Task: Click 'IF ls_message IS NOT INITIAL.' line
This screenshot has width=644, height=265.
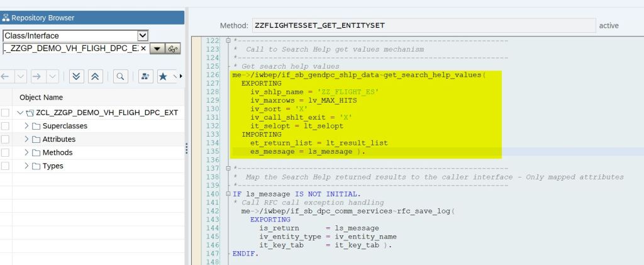Action: tap(297, 194)
